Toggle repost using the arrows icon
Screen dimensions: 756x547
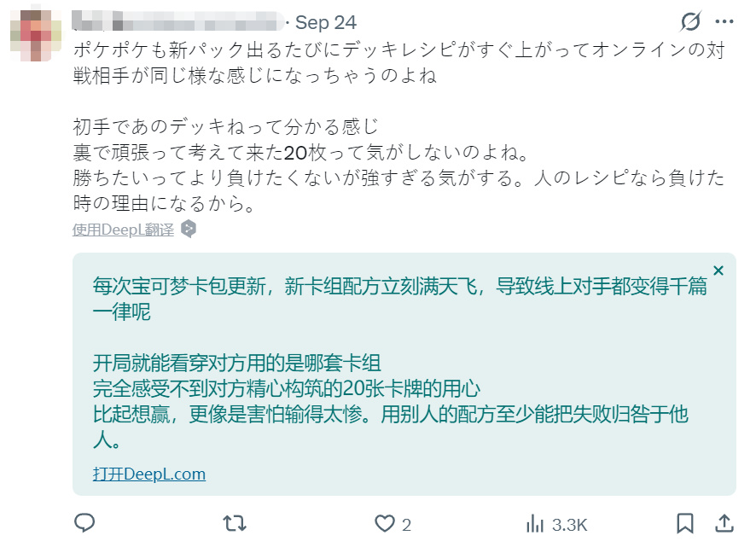pos(234,522)
